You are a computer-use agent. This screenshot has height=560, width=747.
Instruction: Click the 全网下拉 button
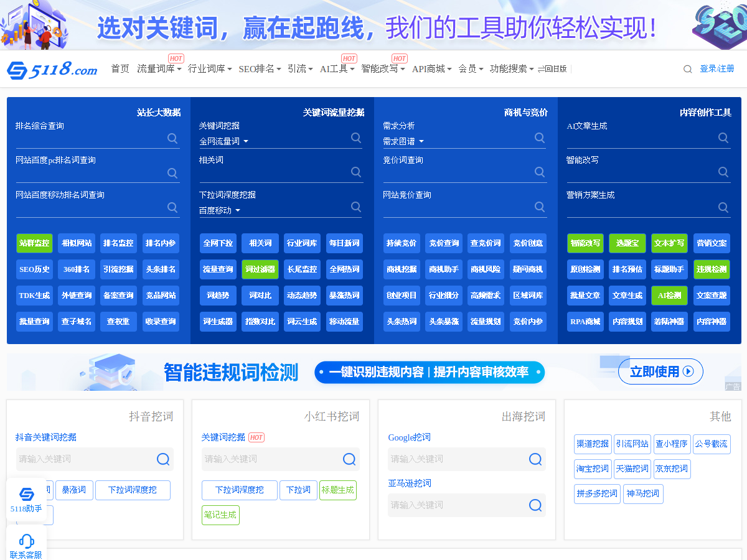(218, 243)
